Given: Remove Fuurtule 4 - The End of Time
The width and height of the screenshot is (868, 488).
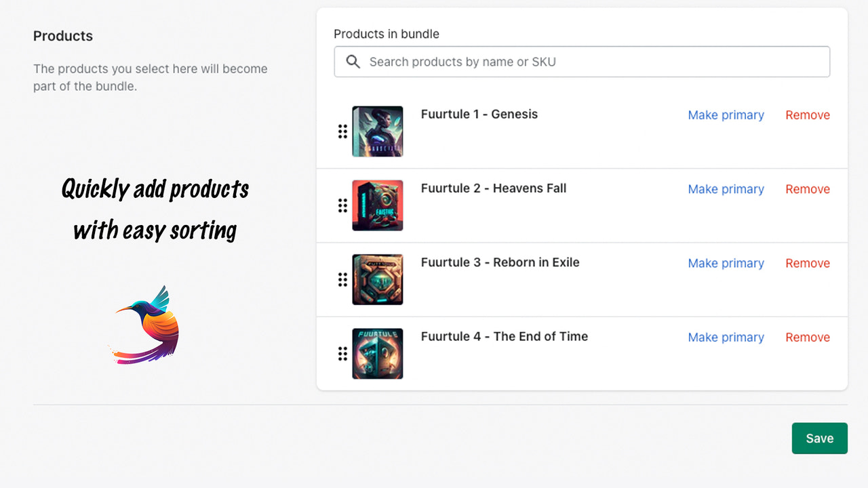Looking at the screenshot, I should tap(807, 337).
